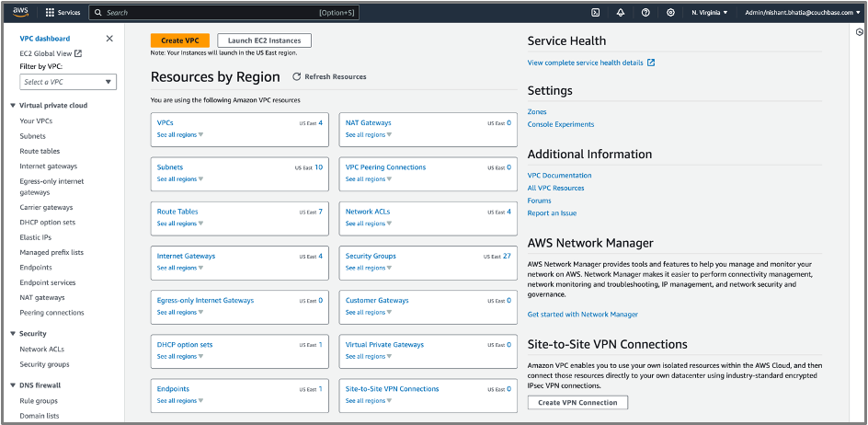Screen dimensions: 868x425
Task: Click Site-to-Site VPN Connections card link
Action: (392, 389)
